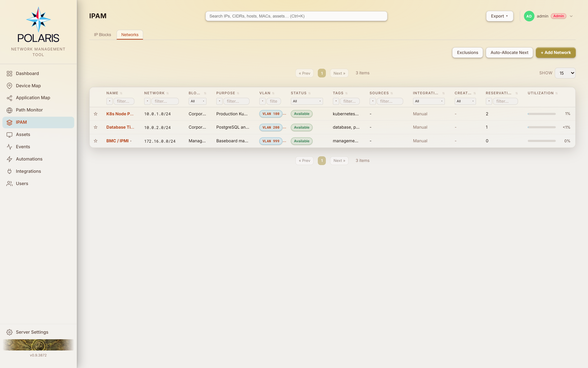Focus the Name filter input
The image size is (588, 368).
click(124, 101)
